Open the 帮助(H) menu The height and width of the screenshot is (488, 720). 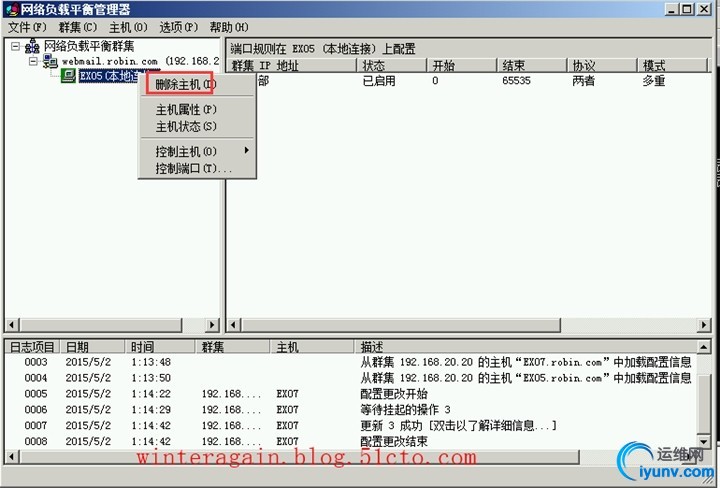click(x=229, y=27)
